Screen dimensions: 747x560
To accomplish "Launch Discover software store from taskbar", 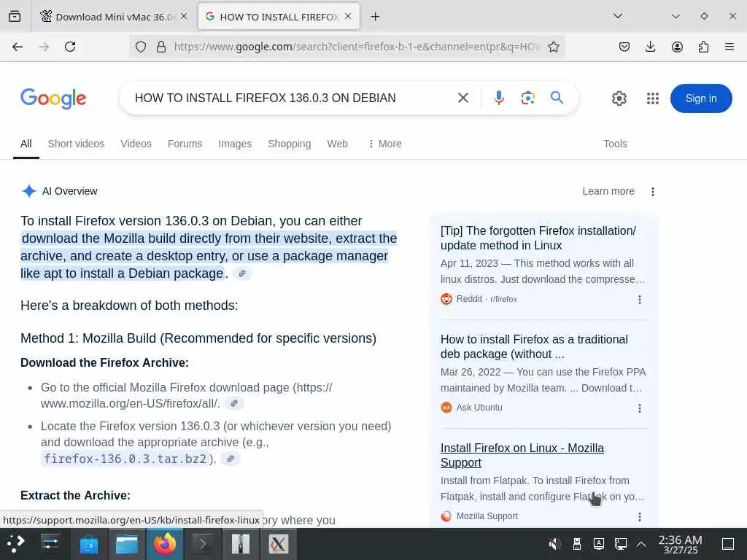I will tap(88, 544).
